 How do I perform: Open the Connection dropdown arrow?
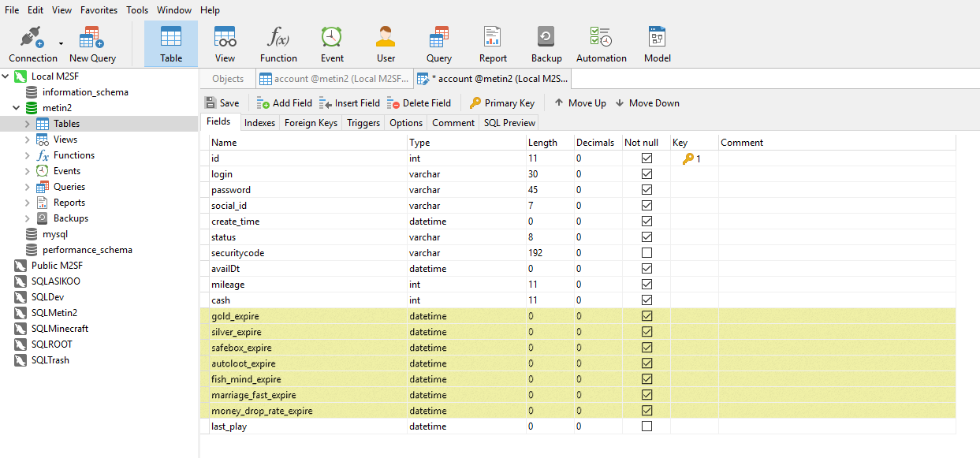coord(61,44)
